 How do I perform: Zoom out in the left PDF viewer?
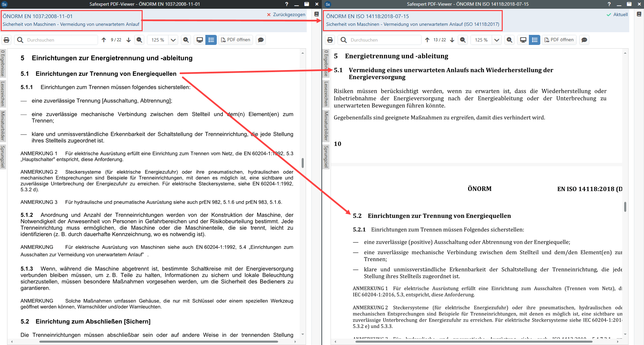pyautogui.click(x=139, y=40)
